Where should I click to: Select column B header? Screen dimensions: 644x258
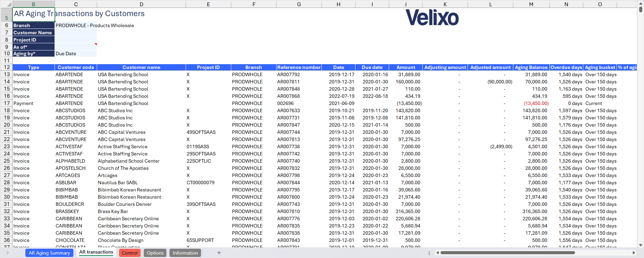34,4
